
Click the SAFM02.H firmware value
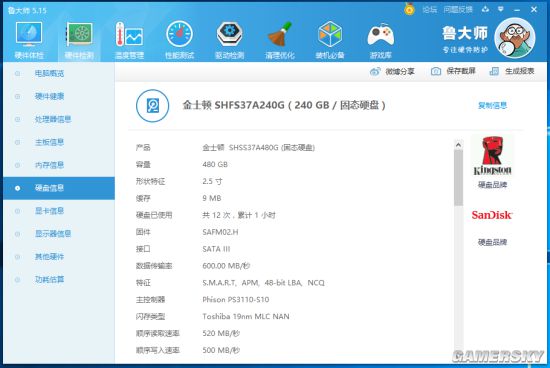(220, 232)
